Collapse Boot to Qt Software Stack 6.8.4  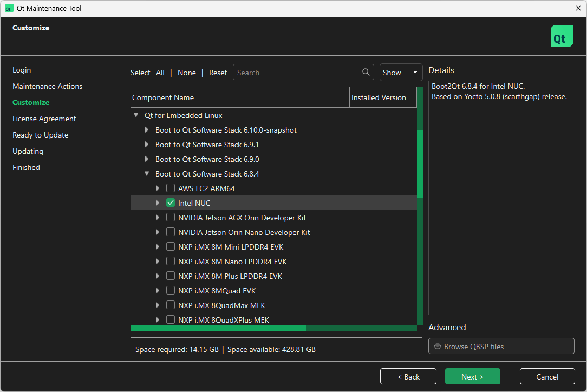[147, 174]
